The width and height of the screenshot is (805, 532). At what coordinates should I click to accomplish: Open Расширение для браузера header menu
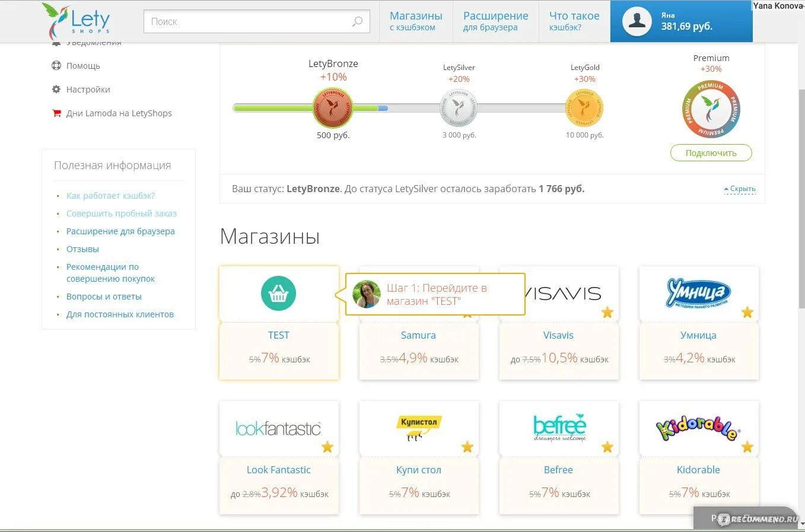coord(496,21)
